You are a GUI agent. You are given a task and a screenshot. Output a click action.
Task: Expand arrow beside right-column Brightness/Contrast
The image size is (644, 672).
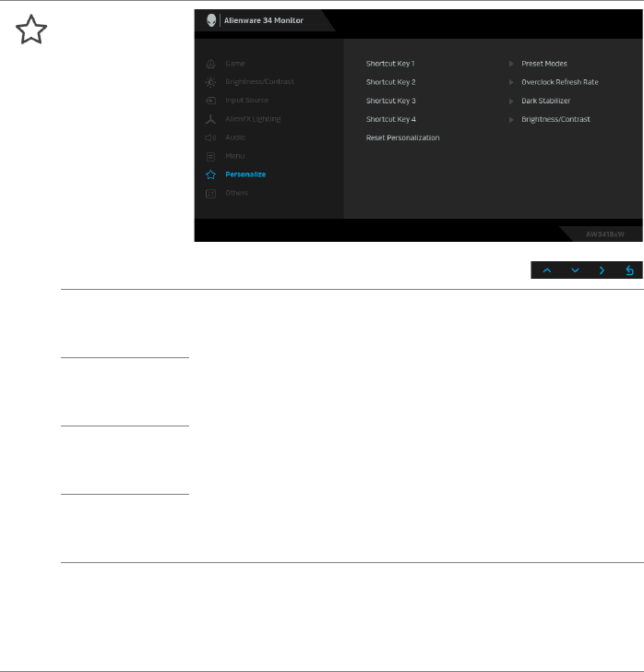(511, 120)
